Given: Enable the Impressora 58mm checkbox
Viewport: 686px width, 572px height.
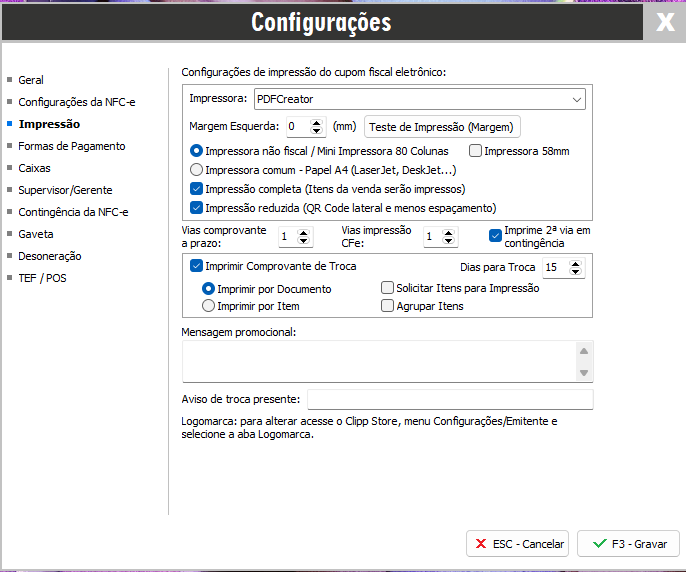Looking at the screenshot, I should click(x=475, y=151).
